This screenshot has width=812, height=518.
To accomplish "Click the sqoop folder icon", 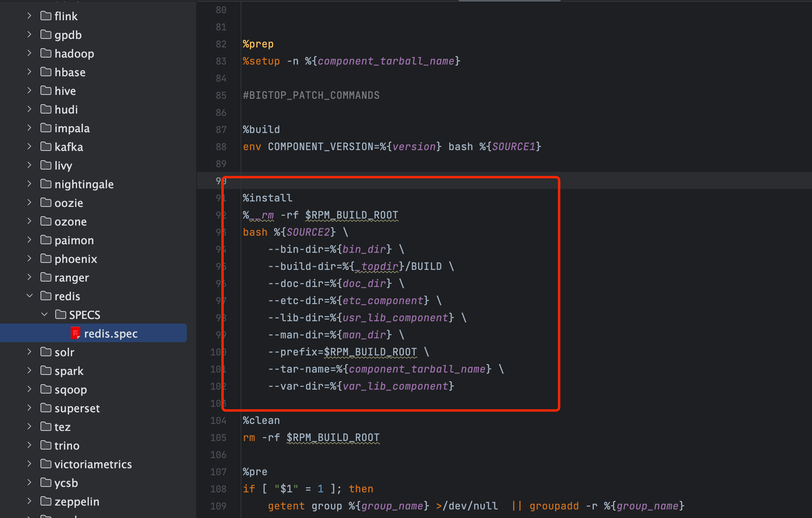I will (x=46, y=389).
